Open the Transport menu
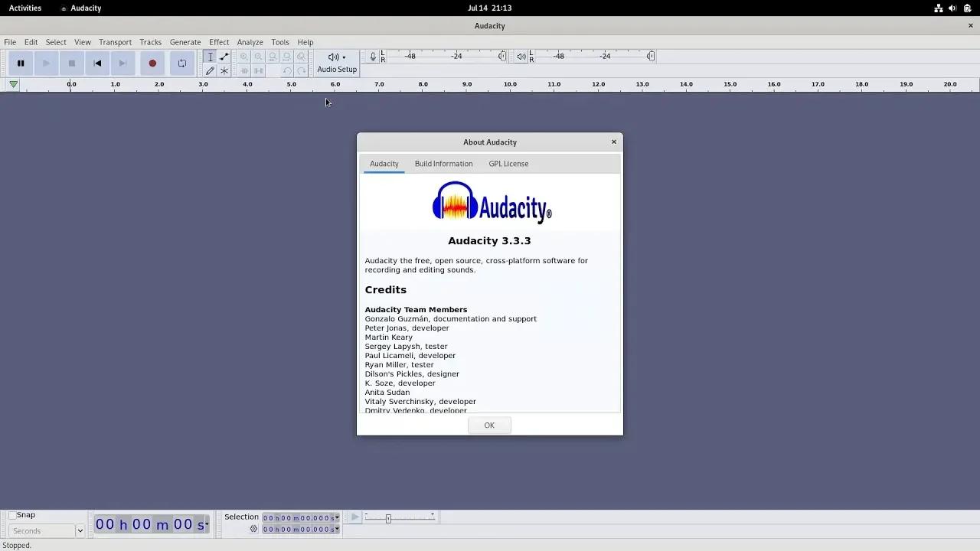Image resolution: width=980 pixels, height=551 pixels. tap(115, 42)
